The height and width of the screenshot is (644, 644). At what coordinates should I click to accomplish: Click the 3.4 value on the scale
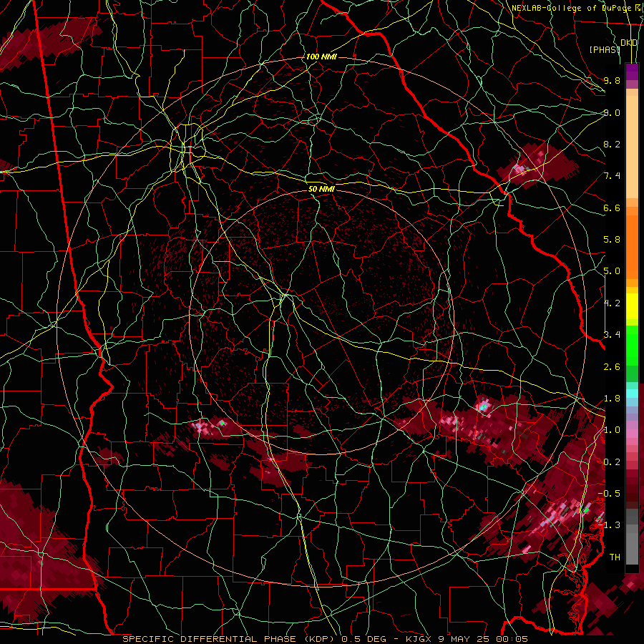point(612,335)
